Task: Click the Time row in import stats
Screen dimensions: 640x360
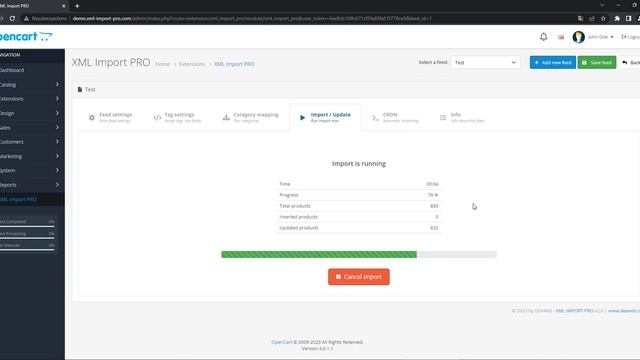Action: (x=359, y=184)
